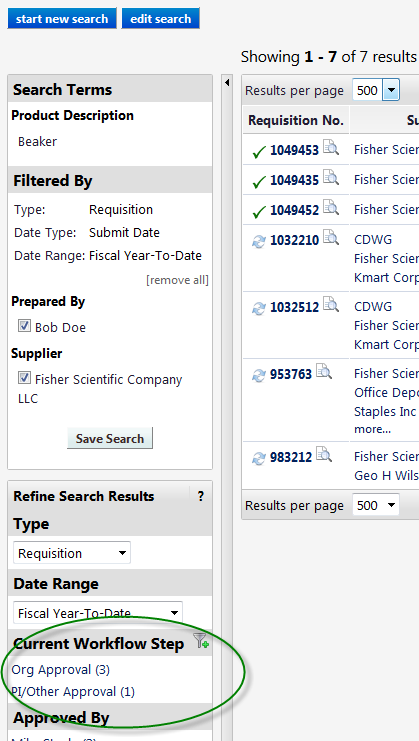
Task: Open quick view for requisition 953763
Action: [324, 371]
